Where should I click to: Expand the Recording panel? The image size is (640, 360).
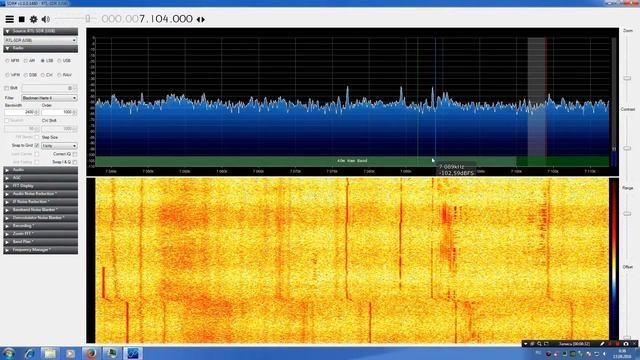(x=40, y=226)
